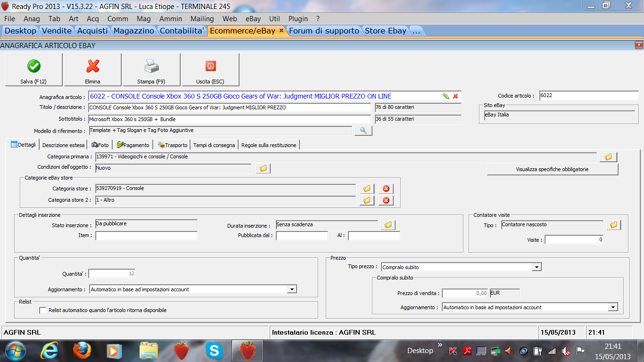Show more tabs with the '...' tab
The image size is (644, 362).
point(416,31)
